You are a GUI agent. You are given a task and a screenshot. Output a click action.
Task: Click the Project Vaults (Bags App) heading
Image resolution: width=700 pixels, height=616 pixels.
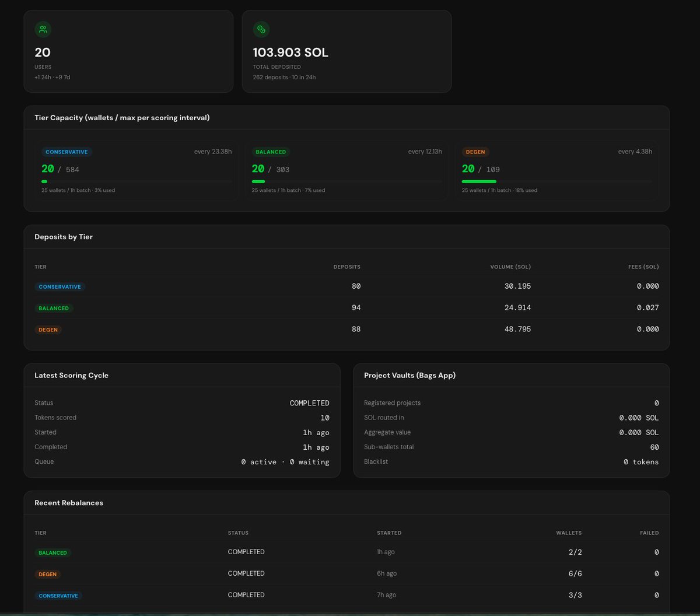click(410, 376)
